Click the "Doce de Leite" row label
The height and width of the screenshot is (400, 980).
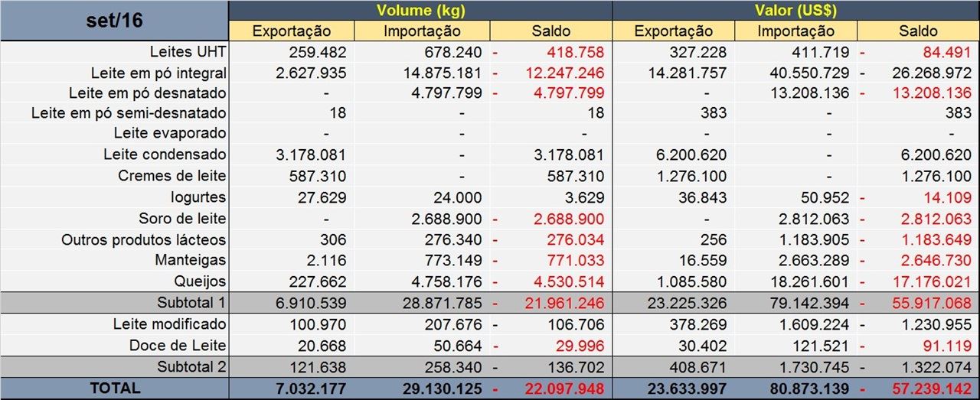pyautogui.click(x=178, y=345)
